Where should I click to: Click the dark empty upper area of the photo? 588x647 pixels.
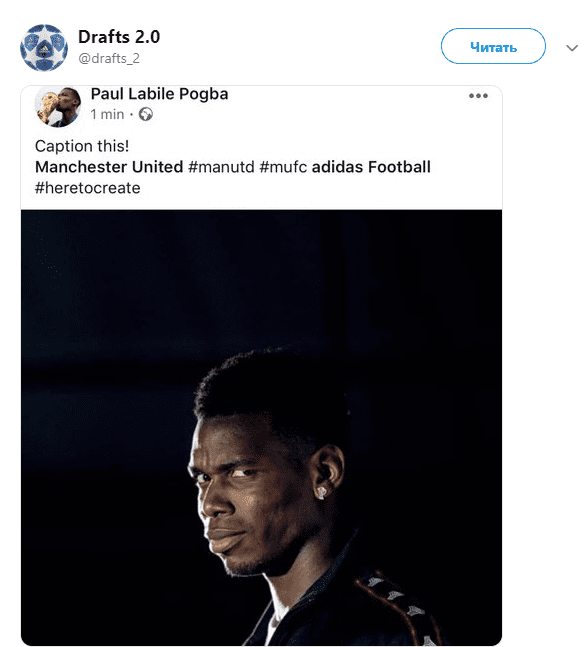click(x=261, y=281)
